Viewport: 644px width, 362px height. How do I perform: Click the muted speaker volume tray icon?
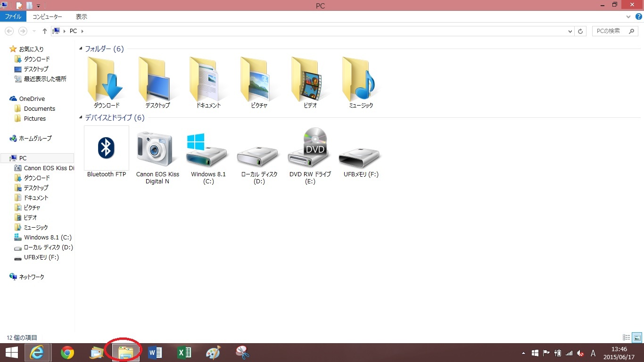pos(581,353)
